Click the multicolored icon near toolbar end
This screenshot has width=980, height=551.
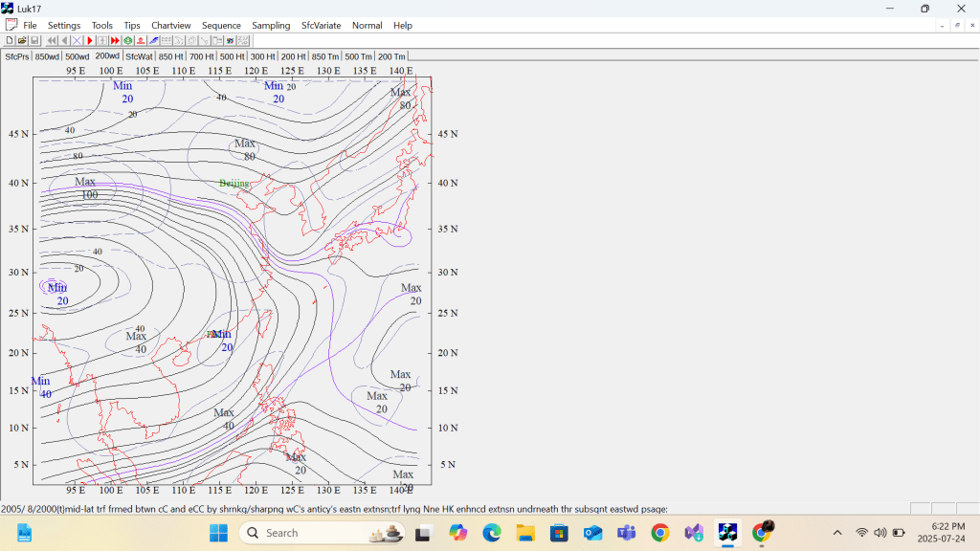[231, 41]
